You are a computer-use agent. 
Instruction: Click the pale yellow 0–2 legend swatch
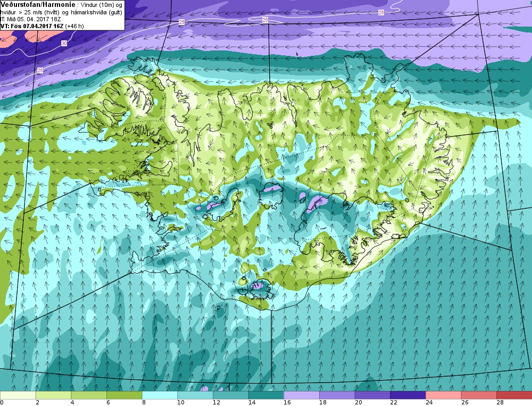point(18,395)
